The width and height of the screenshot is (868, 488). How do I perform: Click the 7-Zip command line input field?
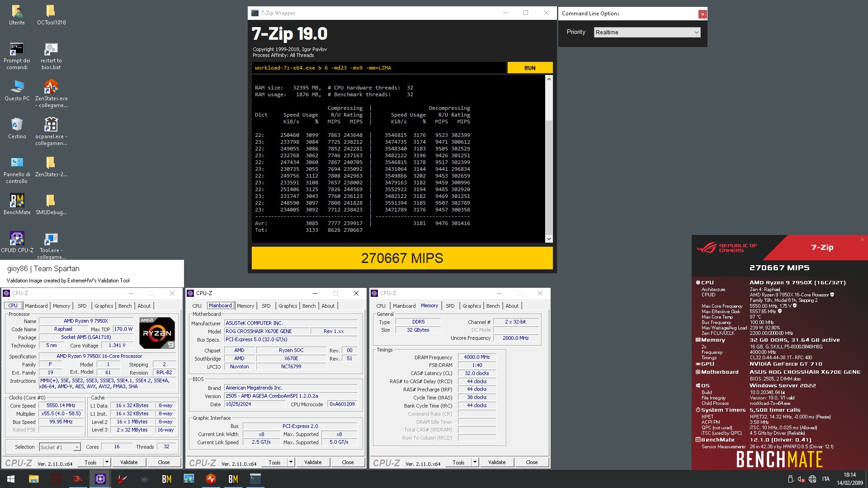[378, 68]
